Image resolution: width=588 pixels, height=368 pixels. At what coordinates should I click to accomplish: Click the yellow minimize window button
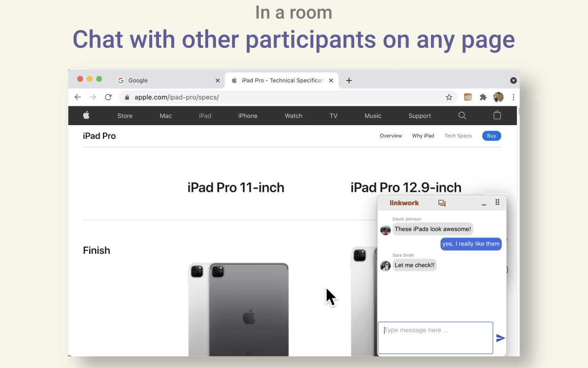coord(90,79)
